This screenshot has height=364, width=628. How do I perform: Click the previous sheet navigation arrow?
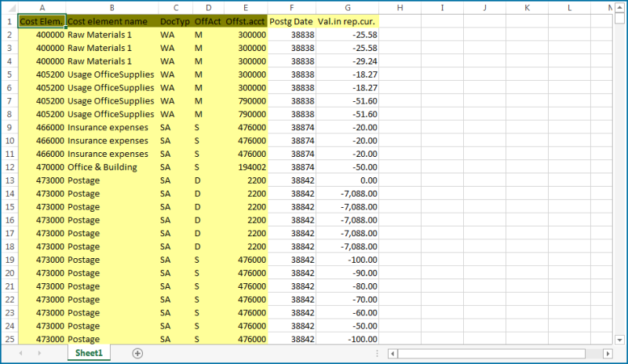pos(20,354)
